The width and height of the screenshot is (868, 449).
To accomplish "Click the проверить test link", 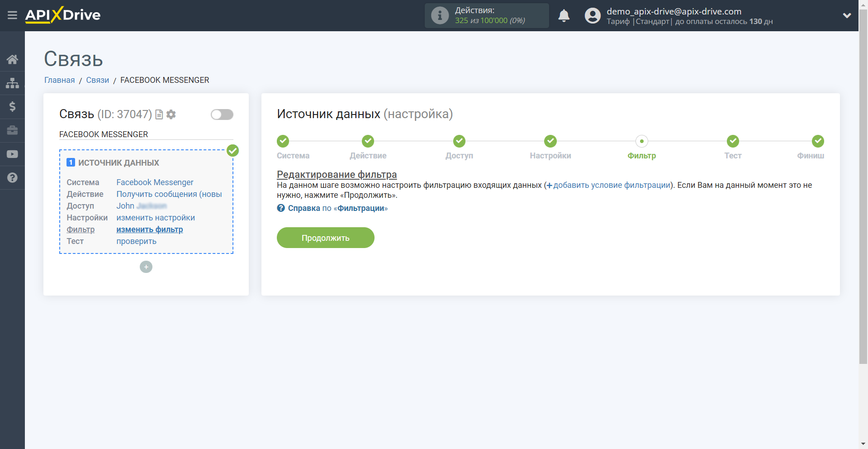I will click(136, 241).
